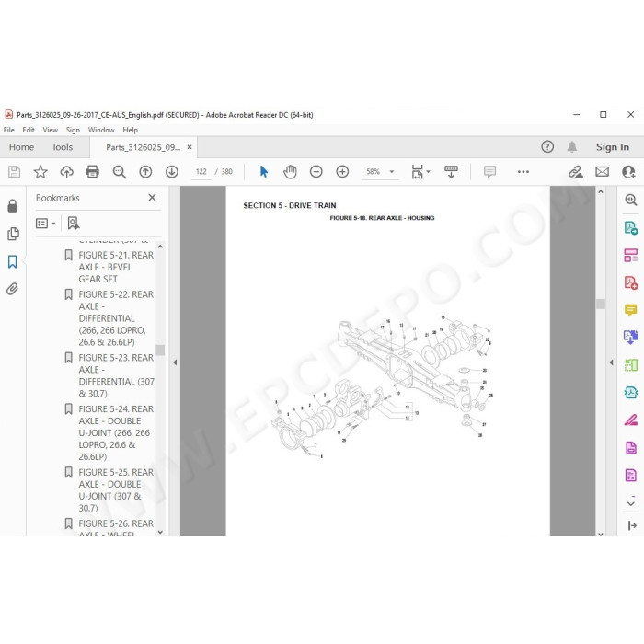Open Create PDF tool in right rail
Screen dimensions: 644x644
[x=631, y=282]
